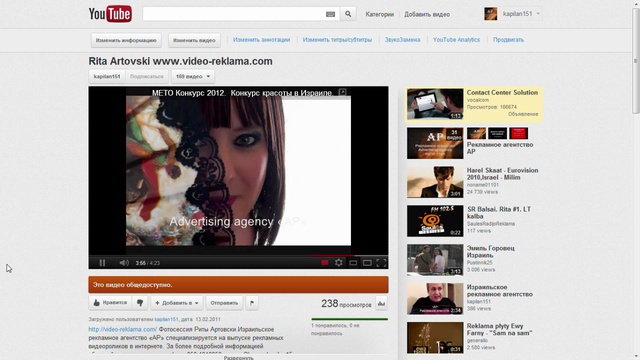Like the video with Нравится button
Viewport: 640px width, 360px height.
110,303
